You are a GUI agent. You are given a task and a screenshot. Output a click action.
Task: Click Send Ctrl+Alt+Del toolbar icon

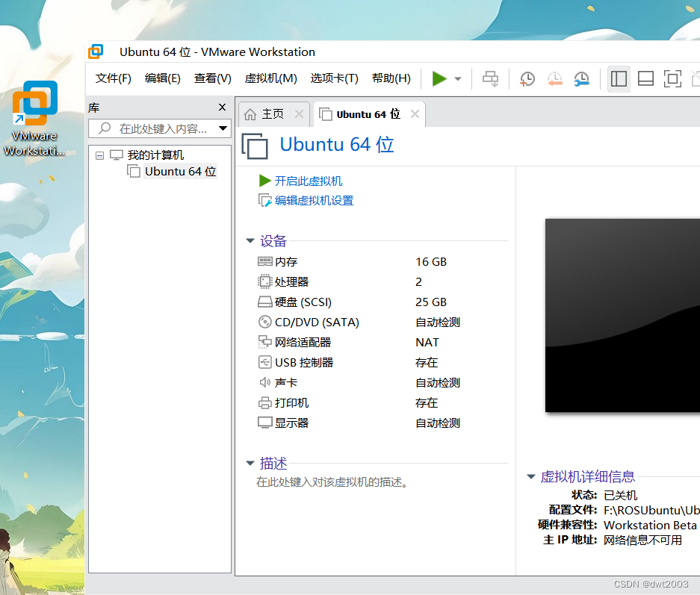[x=490, y=79]
